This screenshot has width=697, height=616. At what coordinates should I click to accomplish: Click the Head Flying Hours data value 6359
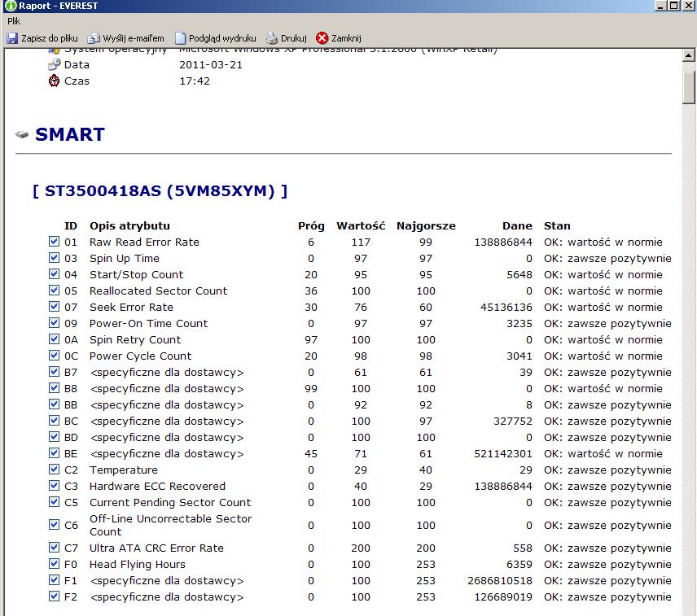coord(519,564)
